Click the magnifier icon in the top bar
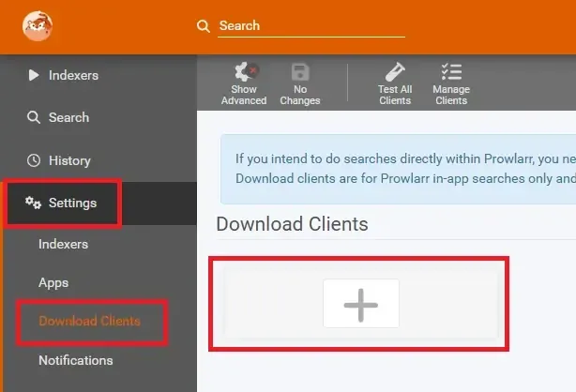 (x=204, y=26)
